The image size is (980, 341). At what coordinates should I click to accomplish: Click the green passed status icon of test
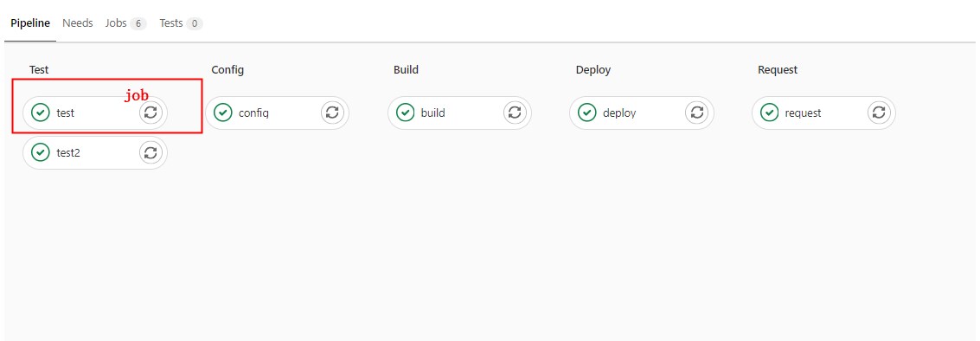41,113
